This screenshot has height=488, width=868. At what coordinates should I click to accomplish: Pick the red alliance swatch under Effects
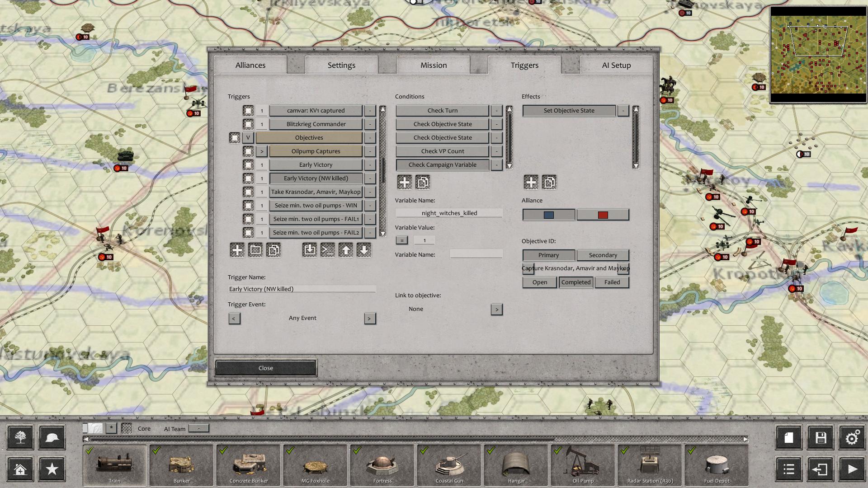click(603, 215)
